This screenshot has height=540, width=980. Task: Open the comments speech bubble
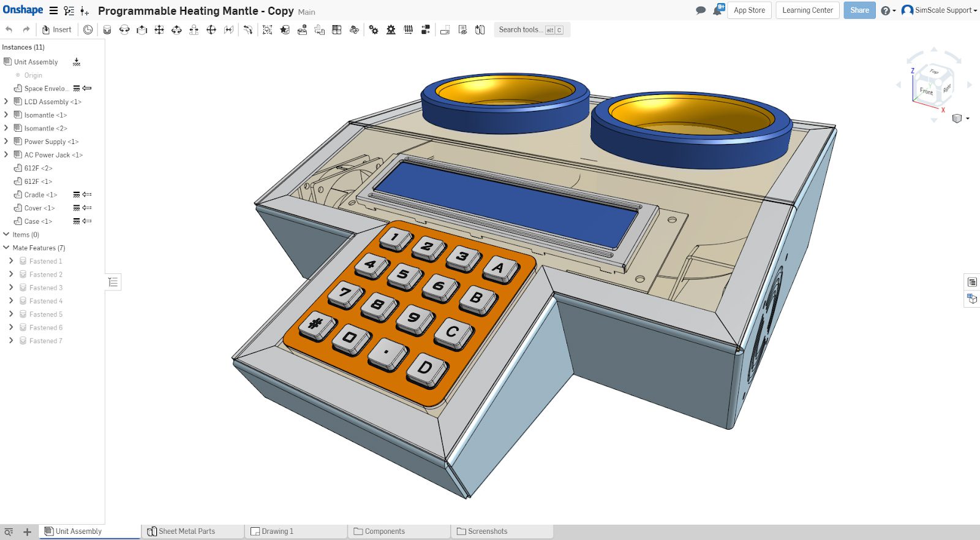pyautogui.click(x=701, y=10)
